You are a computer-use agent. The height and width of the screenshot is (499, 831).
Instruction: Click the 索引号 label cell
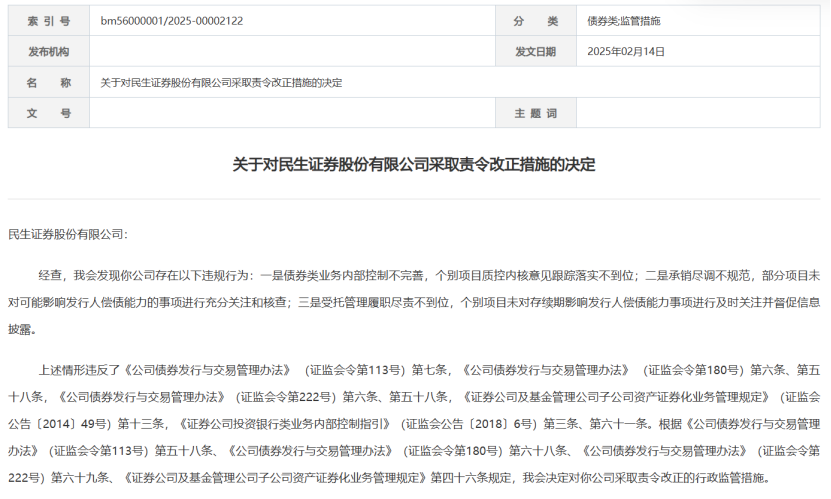coord(49,21)
